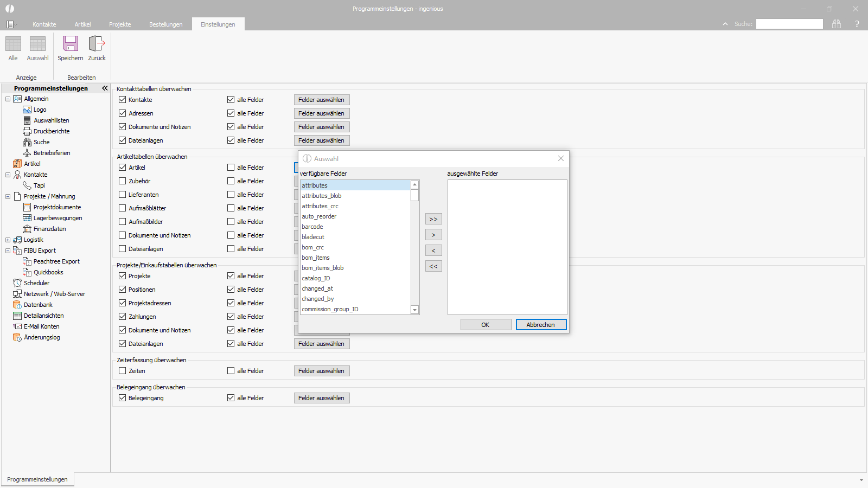Viewport: 868px width, 488px height.
Task: Select the barcode field in available list
Action: 355,227
